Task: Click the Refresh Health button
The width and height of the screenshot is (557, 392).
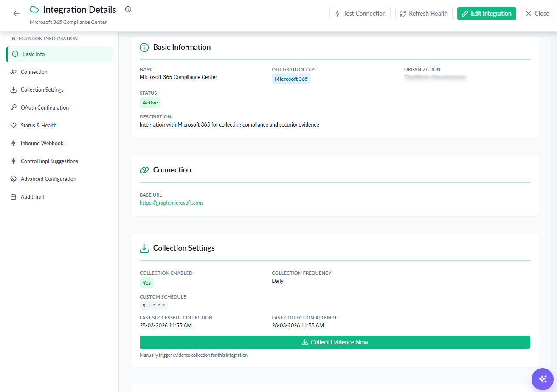Action: coord(424,14)
